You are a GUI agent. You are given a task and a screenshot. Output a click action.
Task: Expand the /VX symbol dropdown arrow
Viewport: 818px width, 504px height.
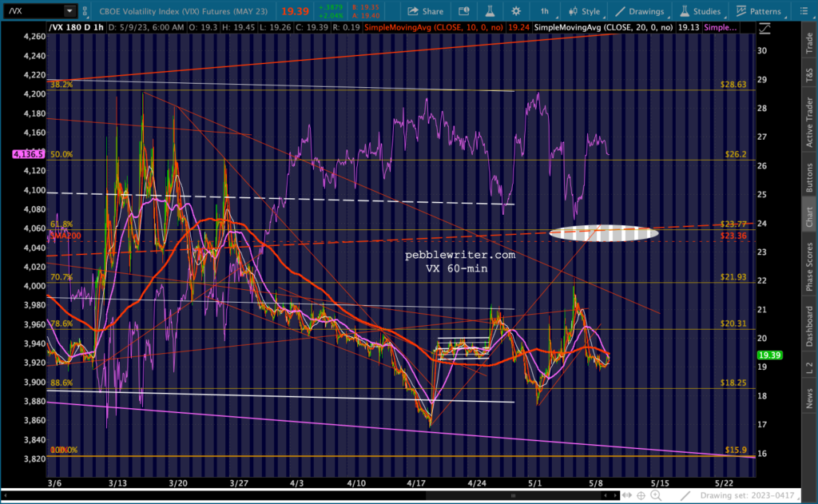(69, 11)
